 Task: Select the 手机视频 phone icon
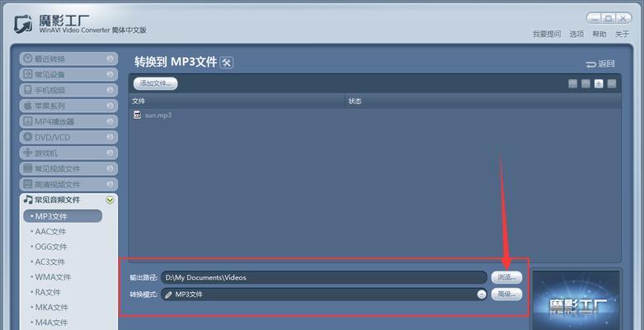[27, 90]
